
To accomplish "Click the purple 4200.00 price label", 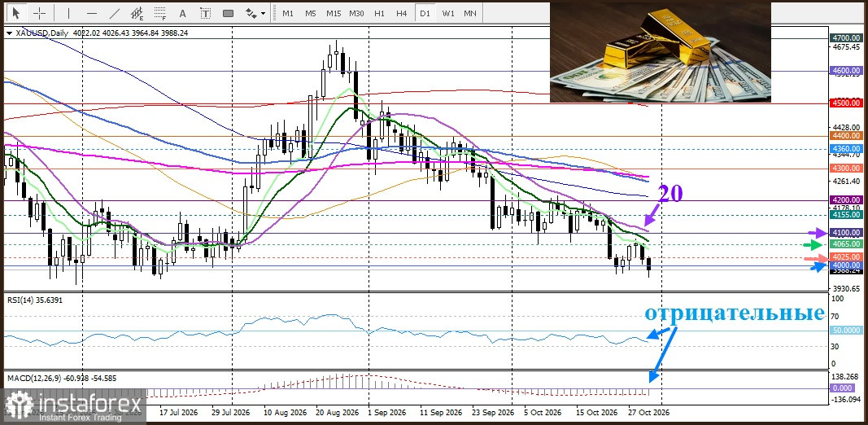I will (846, 200).
